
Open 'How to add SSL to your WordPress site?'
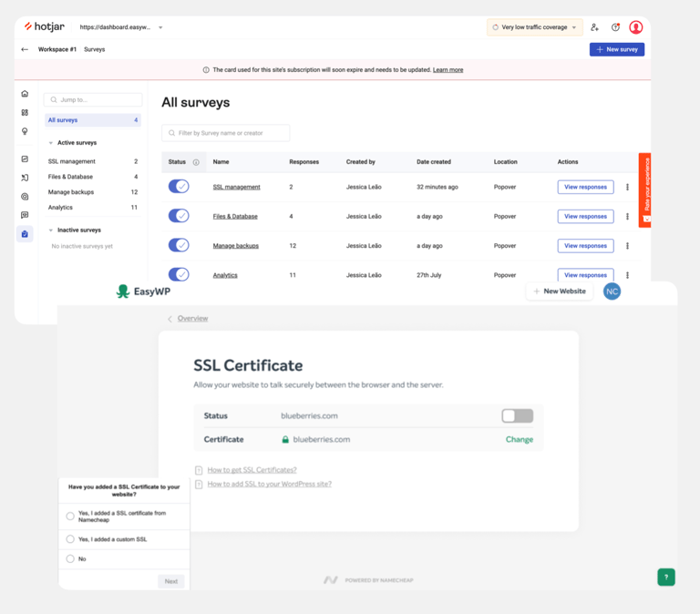[269, 484]
